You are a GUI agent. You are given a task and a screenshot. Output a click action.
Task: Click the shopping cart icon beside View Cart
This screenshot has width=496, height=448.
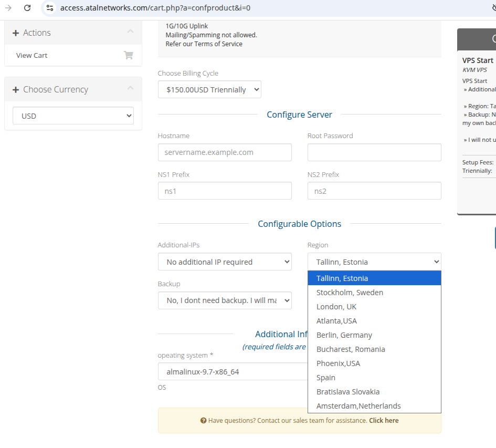pos(128,55)
